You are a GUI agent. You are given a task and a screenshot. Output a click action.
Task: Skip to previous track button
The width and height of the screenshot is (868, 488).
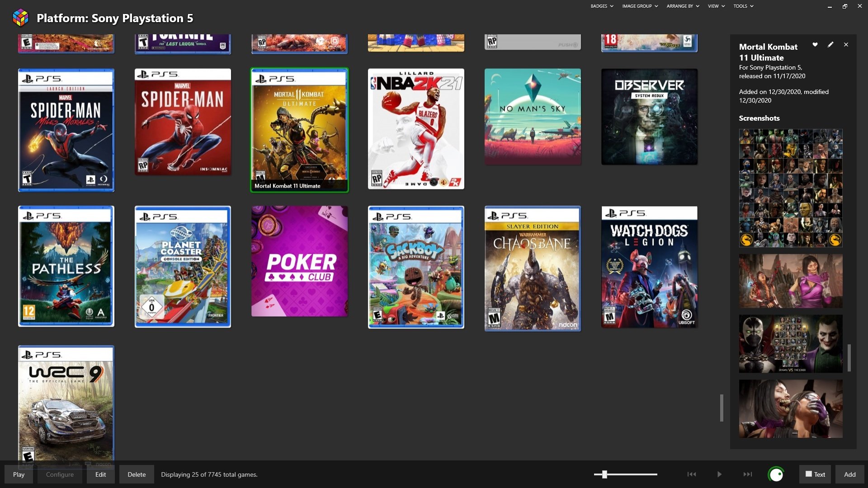(692, 474)
